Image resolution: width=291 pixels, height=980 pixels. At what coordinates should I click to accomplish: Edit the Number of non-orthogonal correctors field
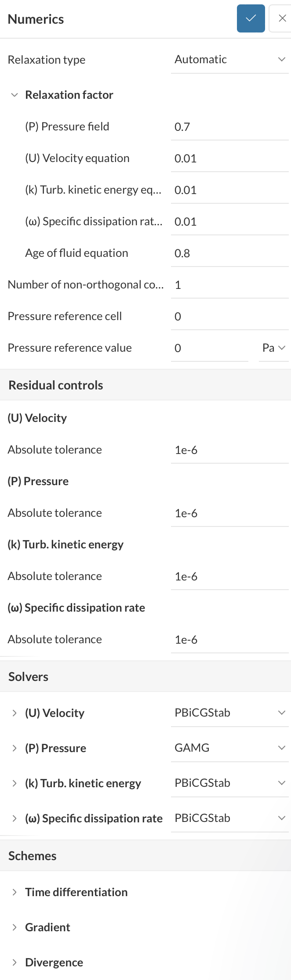[229, 285]
